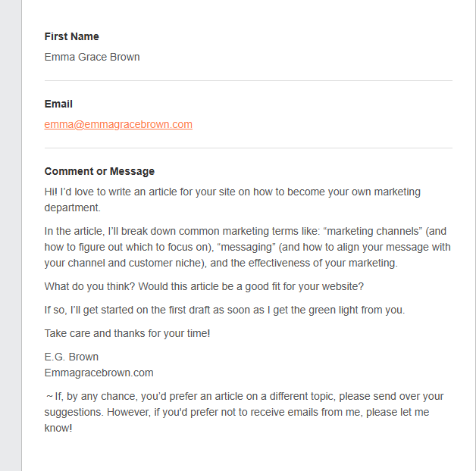
Task: Click the name value Emma Grace Brown
Action: coord(92,57)
